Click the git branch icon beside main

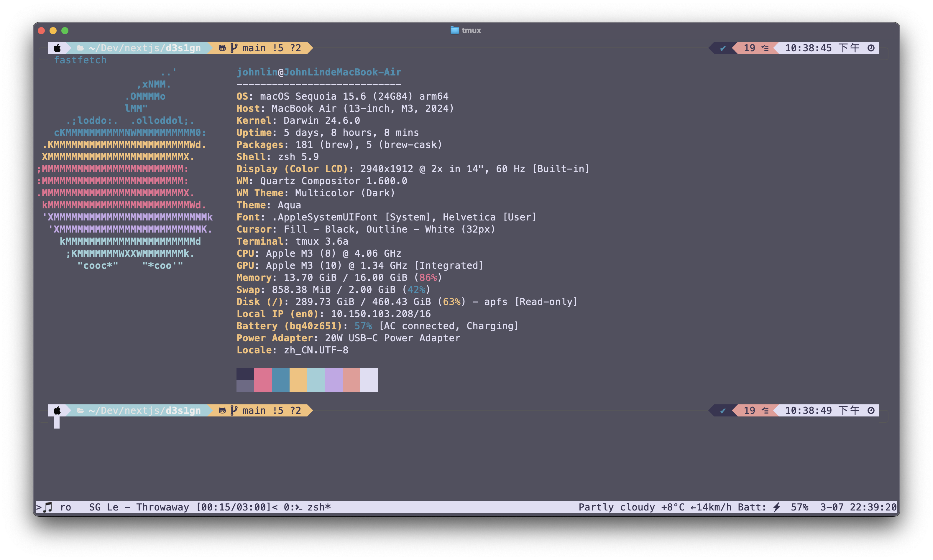tap(234, 48)
